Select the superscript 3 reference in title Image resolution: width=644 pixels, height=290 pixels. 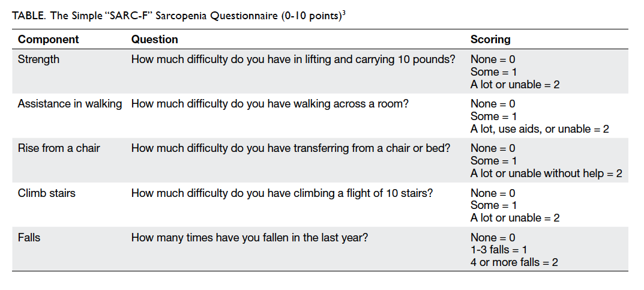tap(343, 13)
